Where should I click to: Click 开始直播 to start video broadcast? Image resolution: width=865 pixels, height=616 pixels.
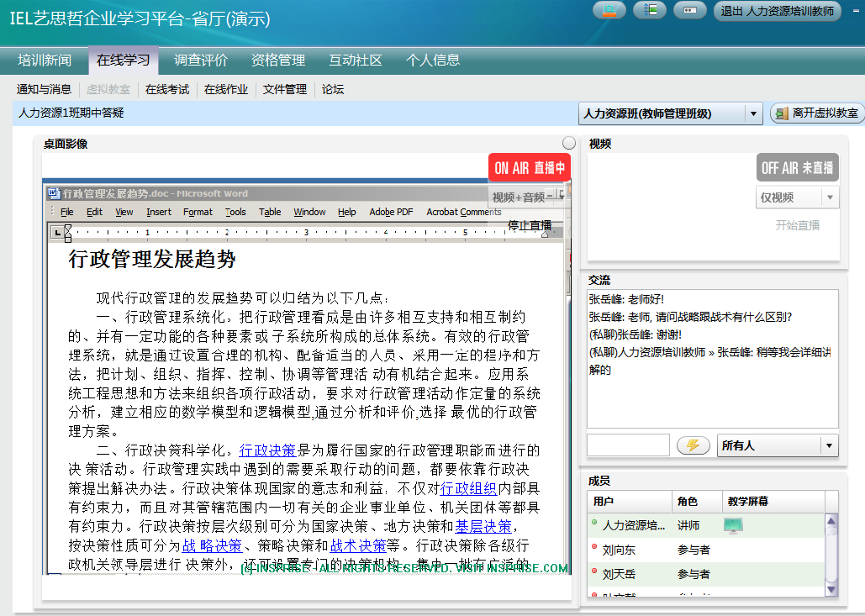coord(797,225)
